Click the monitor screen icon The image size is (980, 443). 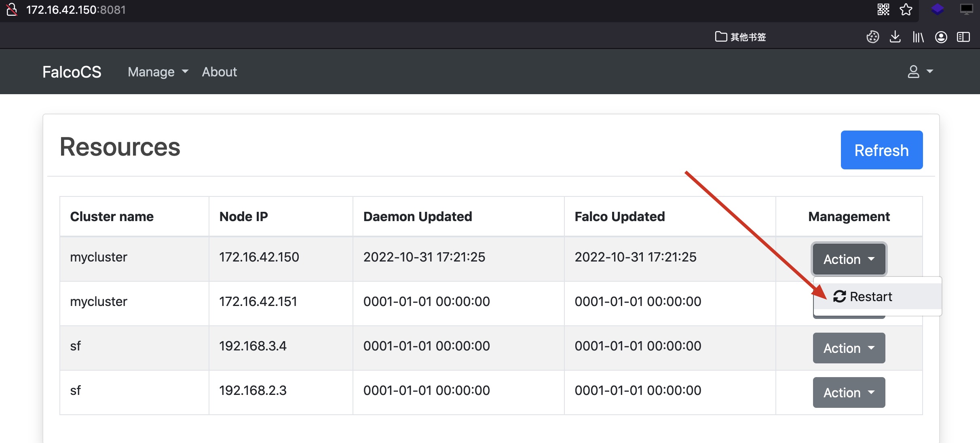pos(966,9)
